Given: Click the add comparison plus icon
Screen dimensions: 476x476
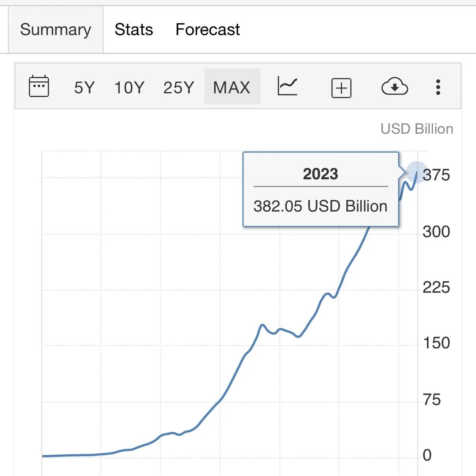Looking at the screenshot, I should (341, 88).
